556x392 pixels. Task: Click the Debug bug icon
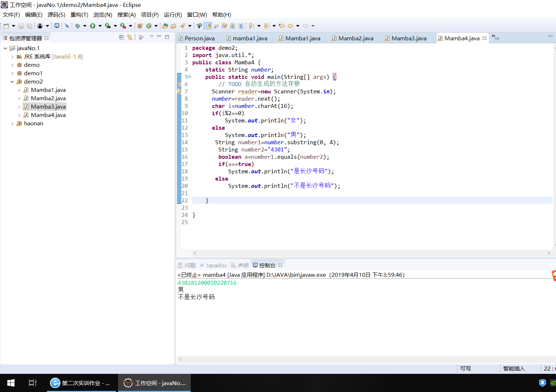[77, 26]
